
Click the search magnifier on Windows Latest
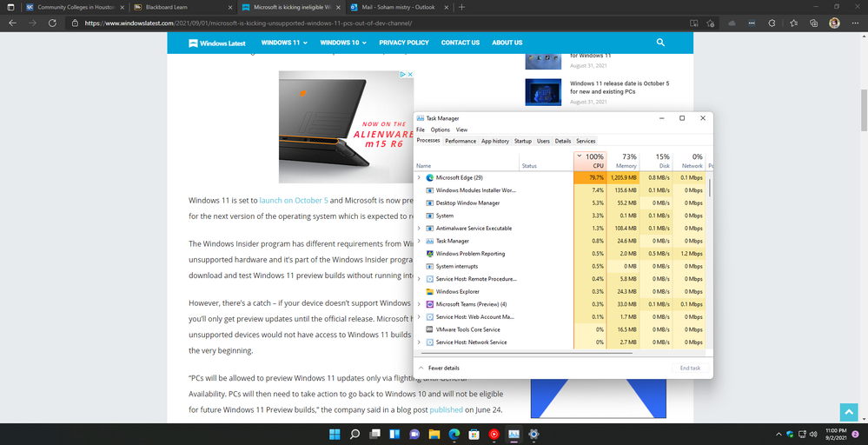point(660,42)
